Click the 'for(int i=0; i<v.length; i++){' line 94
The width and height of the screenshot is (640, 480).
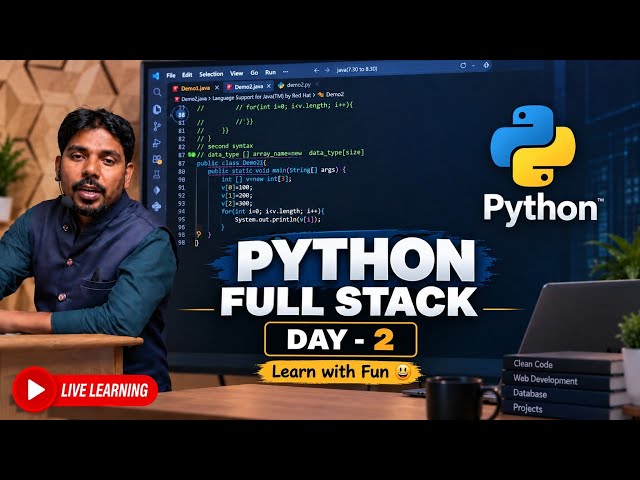tap(273, 211)
